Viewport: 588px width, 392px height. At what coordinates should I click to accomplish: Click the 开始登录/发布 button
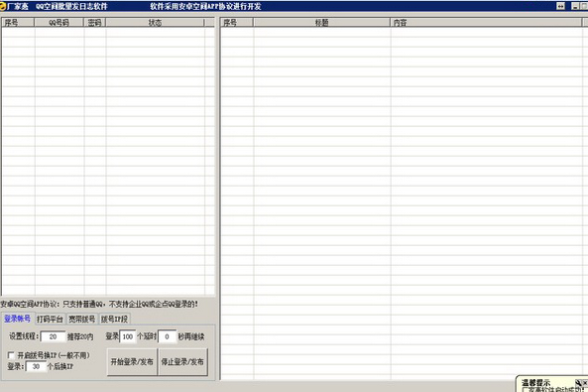132,361
